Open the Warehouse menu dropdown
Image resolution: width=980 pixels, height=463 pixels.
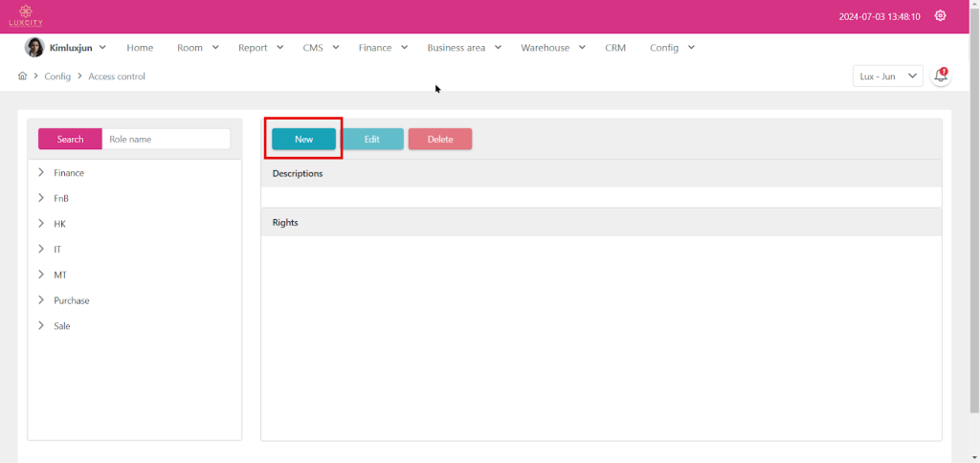point(552,48)
